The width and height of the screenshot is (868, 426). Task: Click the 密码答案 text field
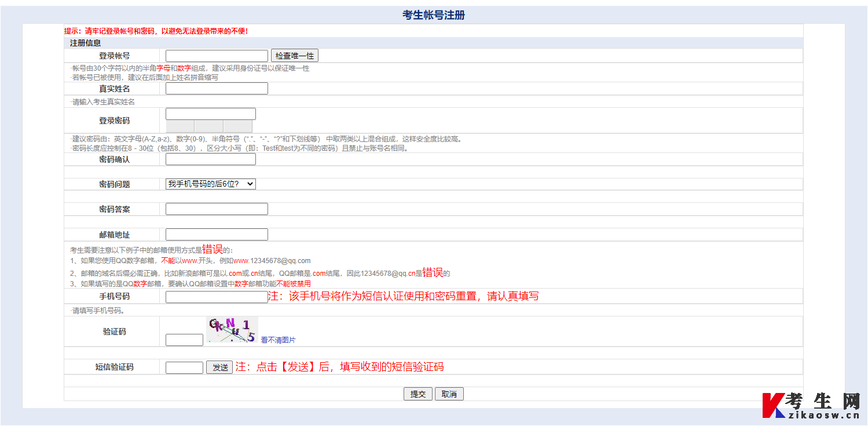tap(217, 209)
